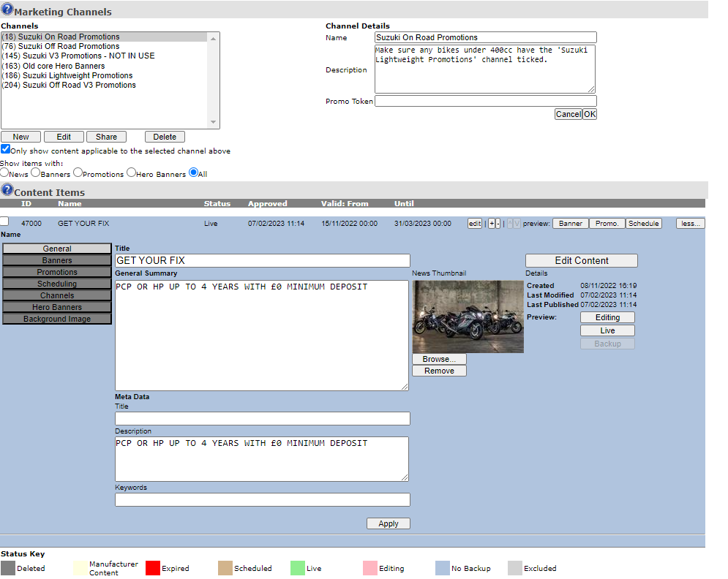Open the Scheduling tab
The image size is (728, 579).
coord(57,284)
